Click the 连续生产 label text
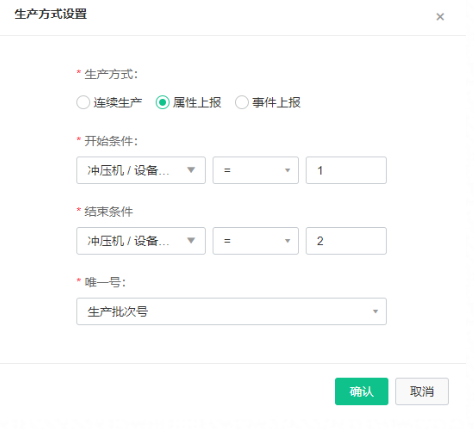474x429 pixels. [118, 102]
